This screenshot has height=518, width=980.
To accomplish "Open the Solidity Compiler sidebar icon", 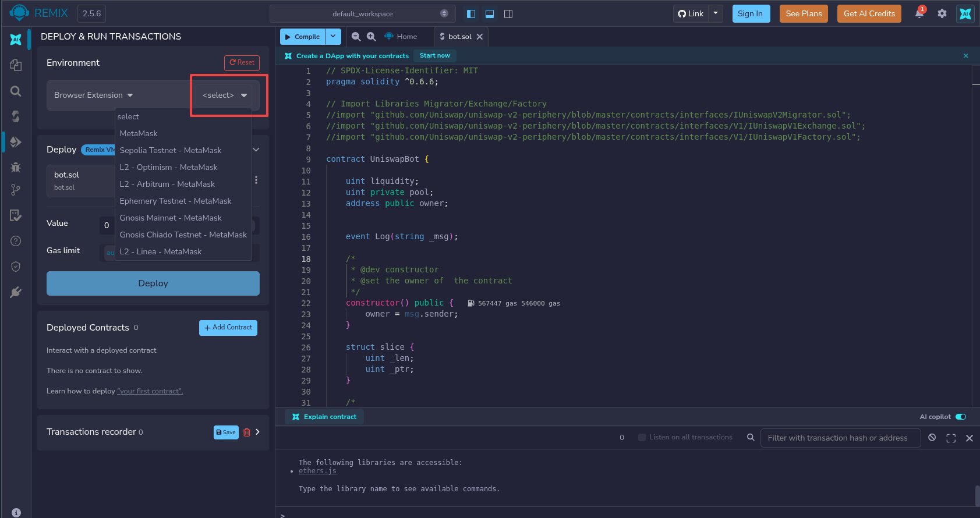I will click(x=16, y=116).
